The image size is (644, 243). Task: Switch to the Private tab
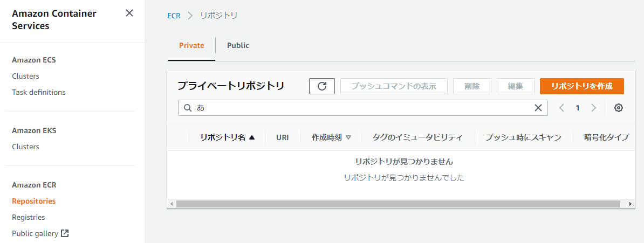click(x=191, y=46)
